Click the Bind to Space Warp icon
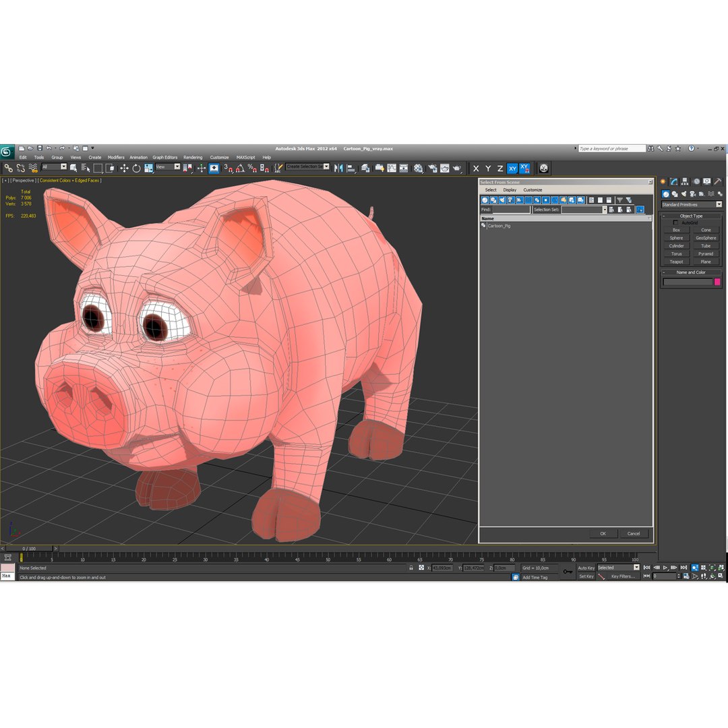Image resolution: width=728 pixels, height=728 pixels. [x=32, y=168]
